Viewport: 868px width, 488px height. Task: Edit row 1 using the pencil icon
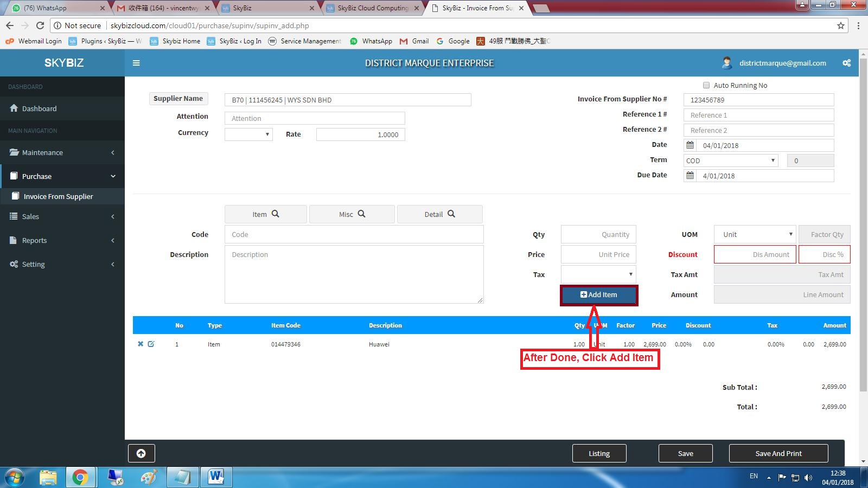click(151, 344)
